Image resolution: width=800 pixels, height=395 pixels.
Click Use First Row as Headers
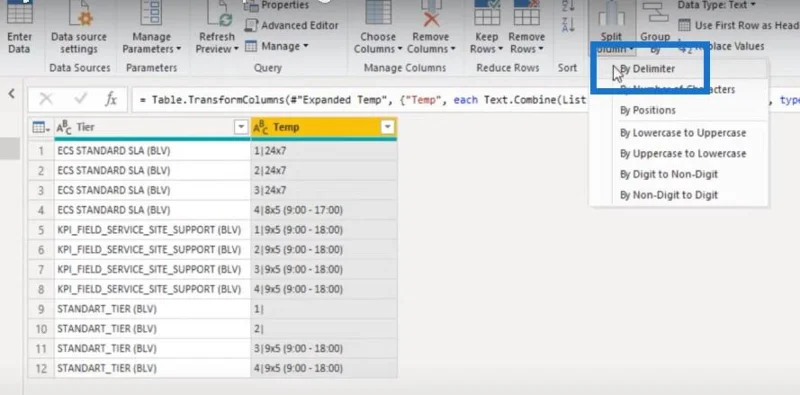tap(739, 26)
